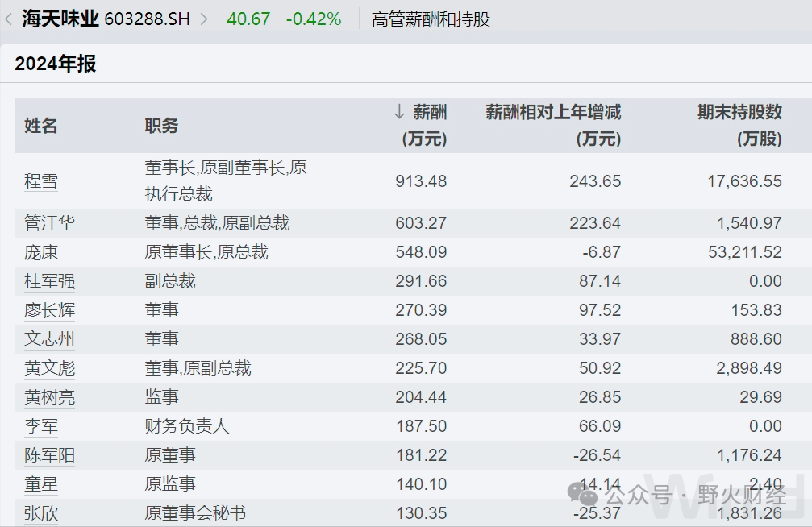Image resolution: width=812 pixels, height=527 pixels.
Task: Open 高管薪酬和持股 page label
Action: pyautogui.click(x=431, y=19)
